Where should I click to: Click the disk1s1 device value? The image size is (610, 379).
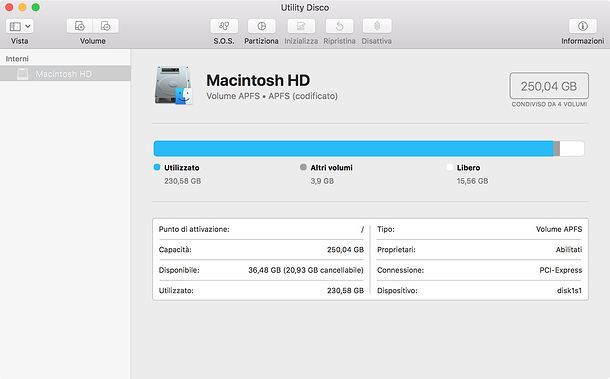tap(570, 291)
